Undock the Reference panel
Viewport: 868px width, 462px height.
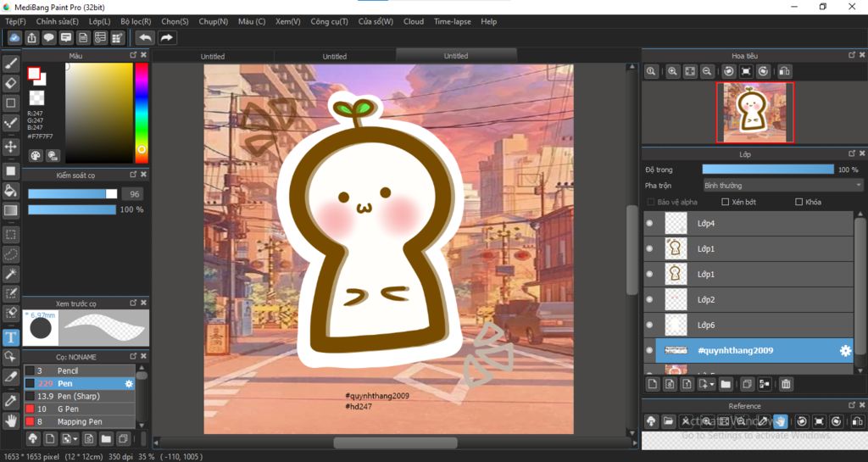pos(852,405)
